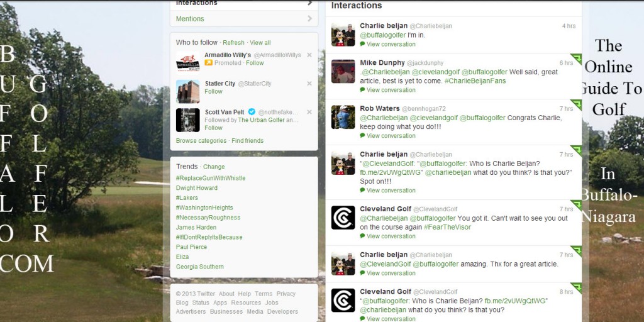Open the Resources footer link
Image resolution: width=644 pixels, height=322 pixels.
[x=246, y=303]
